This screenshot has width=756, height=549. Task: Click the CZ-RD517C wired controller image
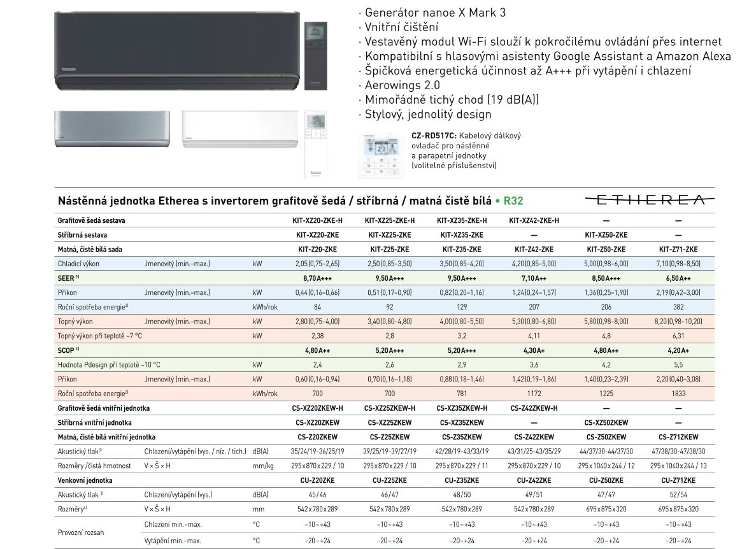(x=382, y=155)
